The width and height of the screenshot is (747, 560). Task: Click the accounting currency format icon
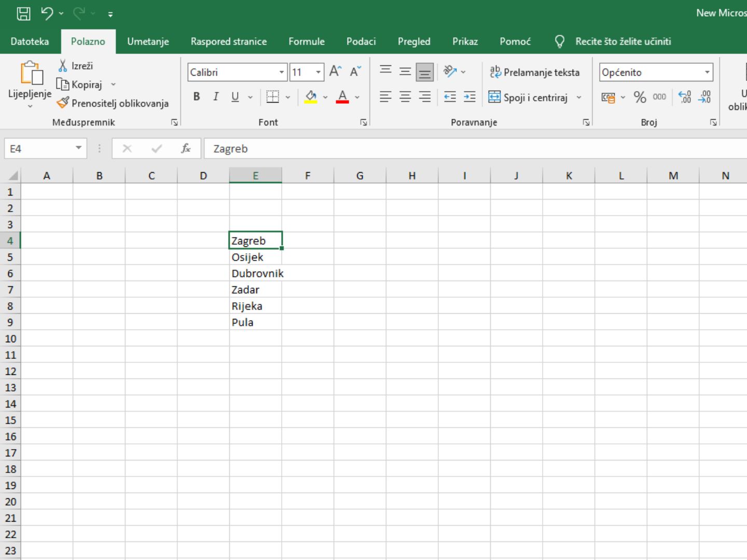tap(608, 97)
